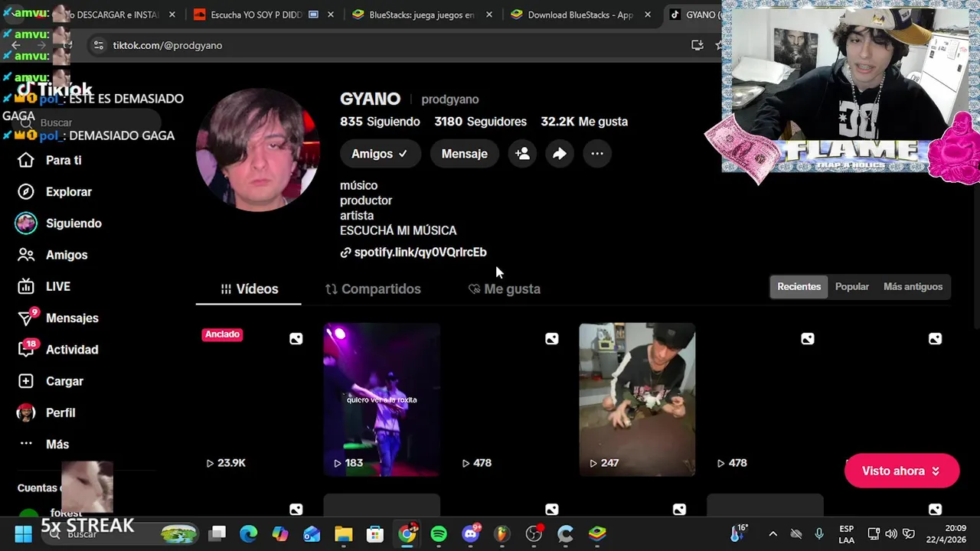This screenshot has height=551, width=980.
Task: Open the pinned Anclado video with 23.9K views
Action: coord(253,399)
